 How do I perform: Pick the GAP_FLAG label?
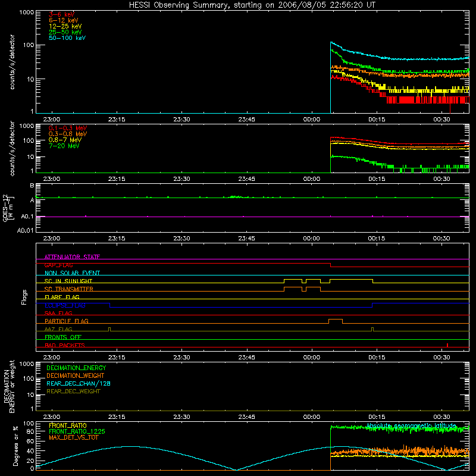pyautogui.click(x=58, y=265)
